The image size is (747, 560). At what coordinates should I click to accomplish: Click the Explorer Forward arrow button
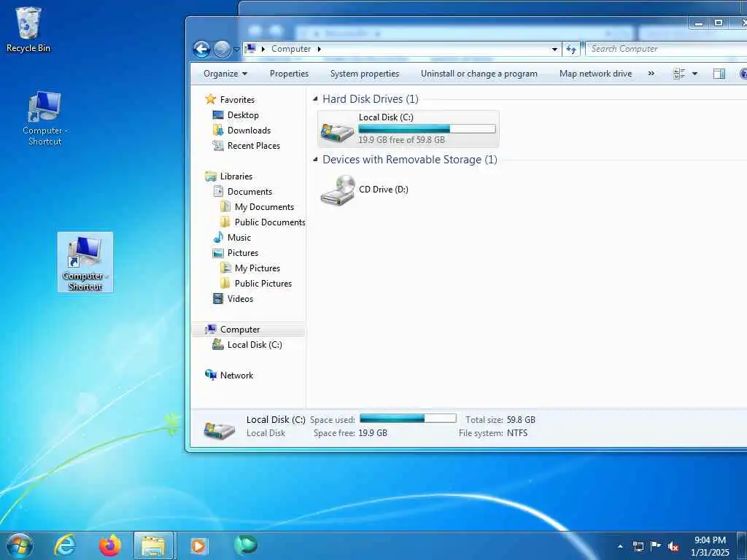pos(222,49)
